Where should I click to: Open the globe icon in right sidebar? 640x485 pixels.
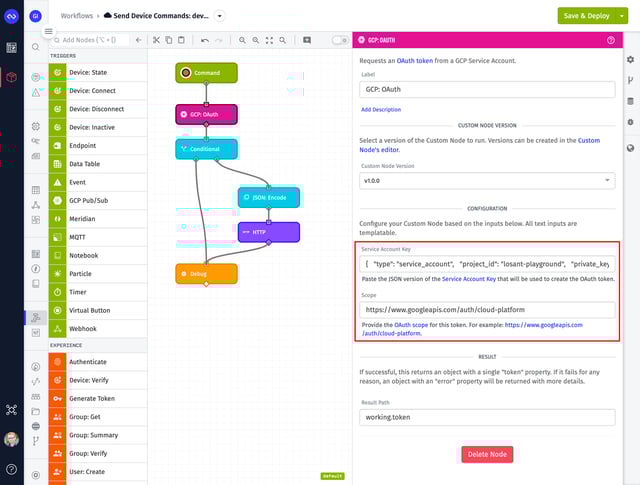click(x=630, y=148)
